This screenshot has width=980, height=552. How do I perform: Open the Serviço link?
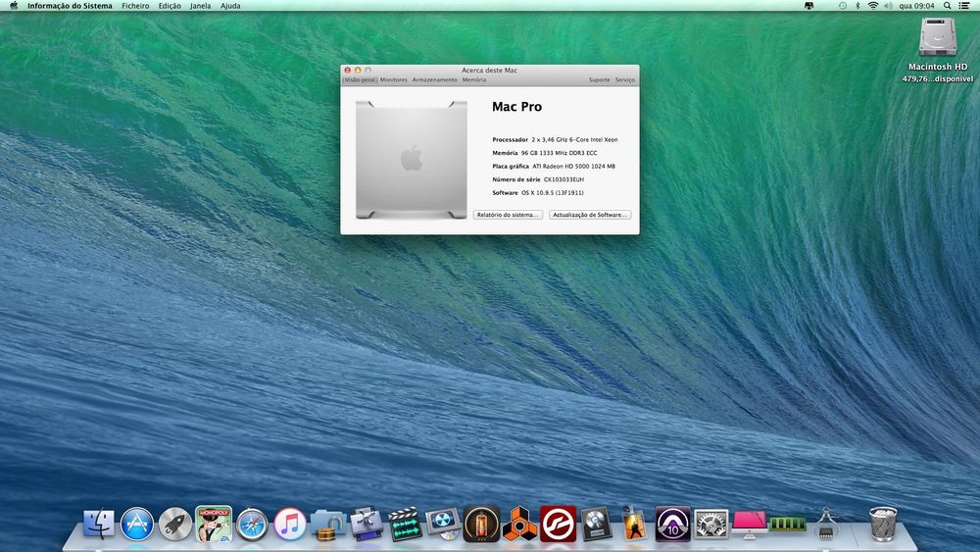[x=625, y=80]
